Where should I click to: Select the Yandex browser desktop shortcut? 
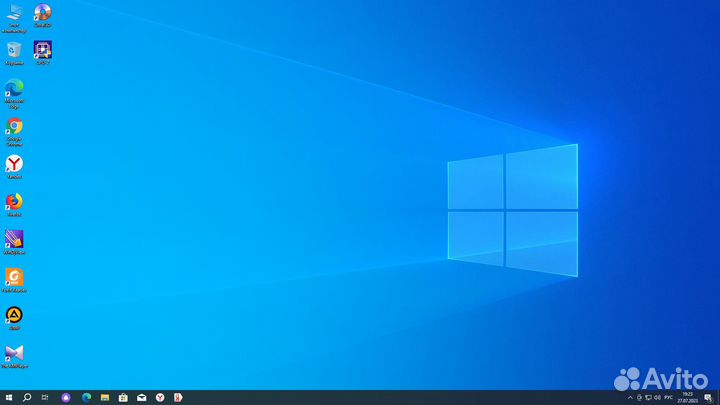point(14,167)
